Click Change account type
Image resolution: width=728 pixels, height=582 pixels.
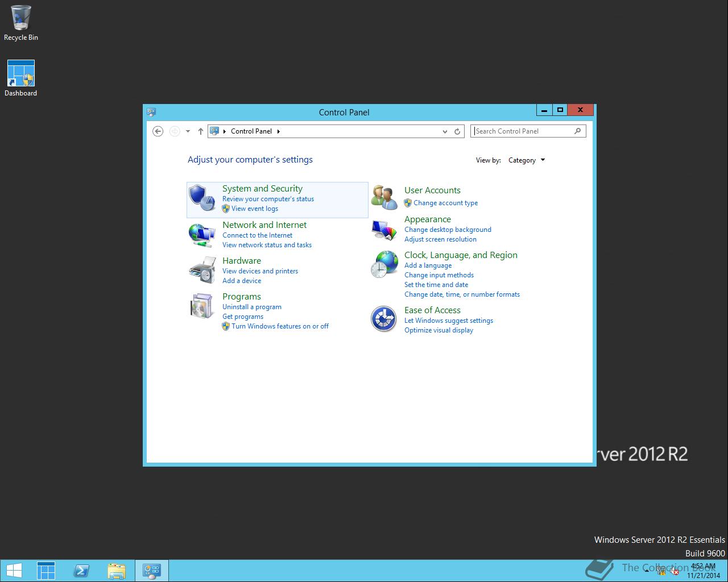[x=445, y=203]
